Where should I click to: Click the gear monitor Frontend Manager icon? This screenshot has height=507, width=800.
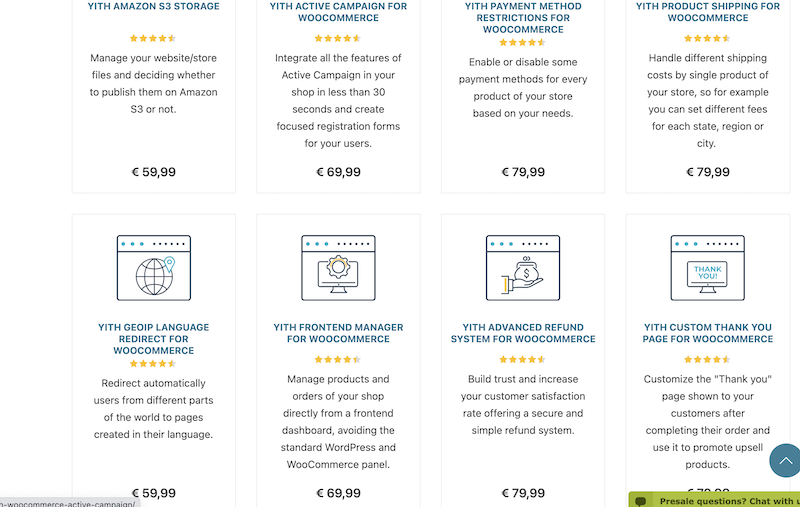point(338,268)
